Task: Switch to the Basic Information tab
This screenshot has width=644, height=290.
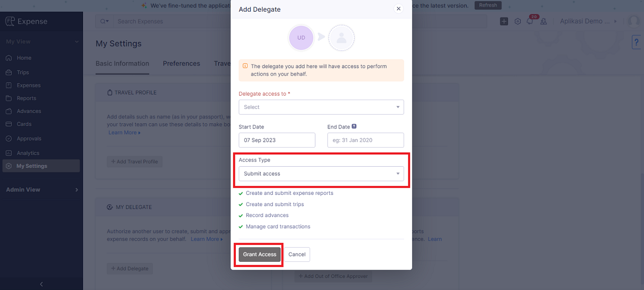Action: click(122, 64)
